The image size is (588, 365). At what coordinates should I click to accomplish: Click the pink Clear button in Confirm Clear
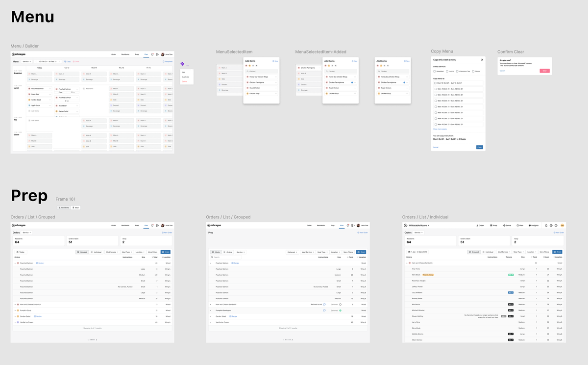[x=545, y=71]
